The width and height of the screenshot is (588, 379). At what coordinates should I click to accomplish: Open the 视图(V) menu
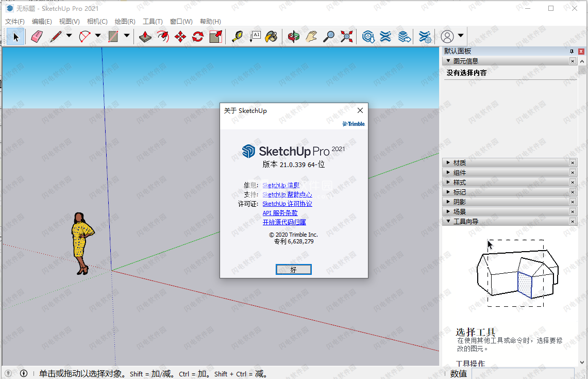click(70, 21)
